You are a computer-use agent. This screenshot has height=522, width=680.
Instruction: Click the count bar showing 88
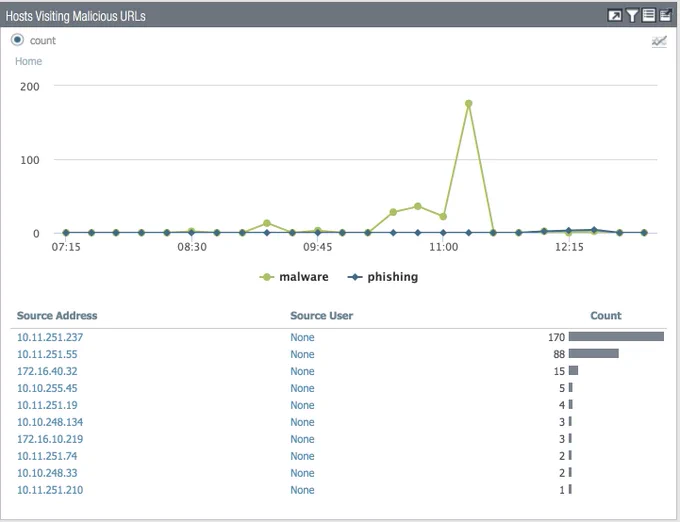(594, 353)
